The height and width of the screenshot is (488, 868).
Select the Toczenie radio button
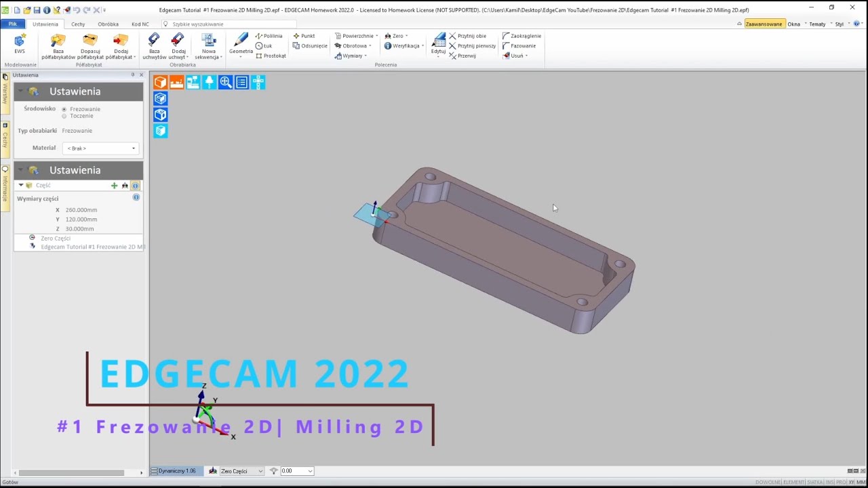point(64,116)
